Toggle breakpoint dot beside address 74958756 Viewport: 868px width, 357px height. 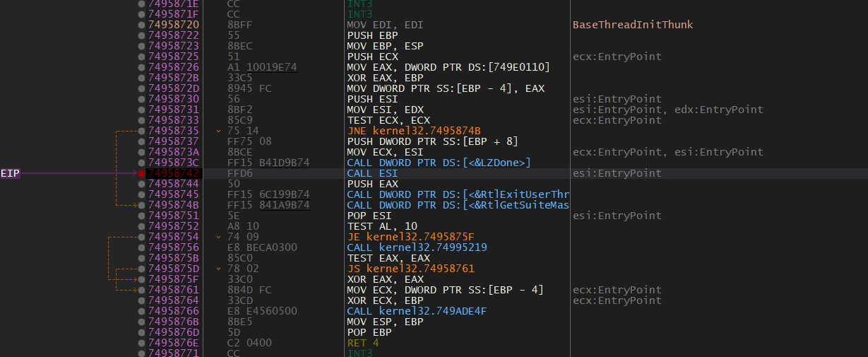(142, 247)
